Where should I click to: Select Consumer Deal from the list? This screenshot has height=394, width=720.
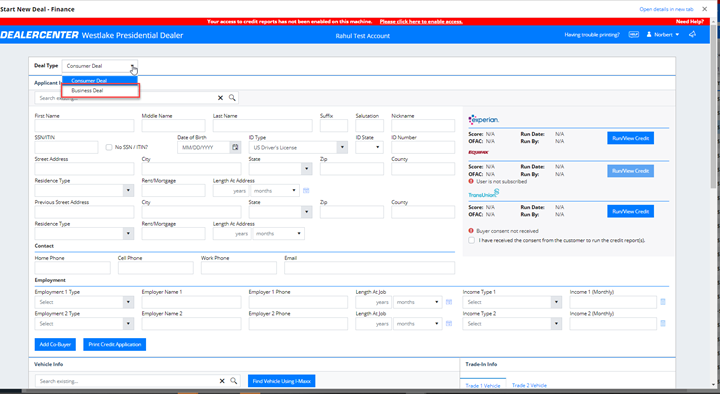click(100, 80)
